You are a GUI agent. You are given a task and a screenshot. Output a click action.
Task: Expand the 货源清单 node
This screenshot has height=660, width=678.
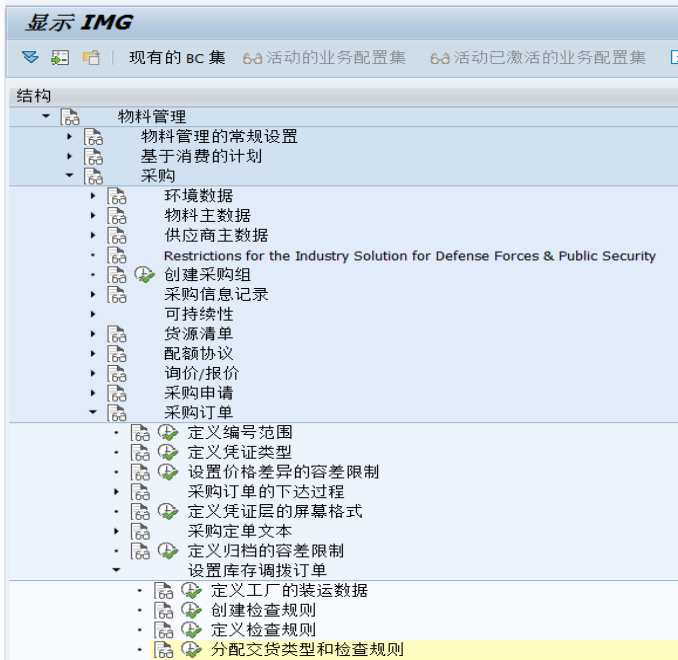tap(93, 334)
